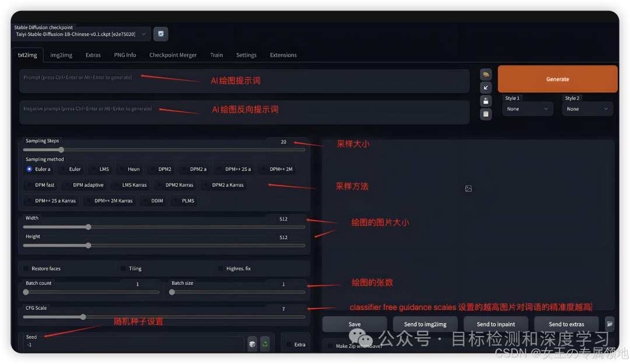This screenshot has height=364, width=630.
Task: Click the Save button
Action: click(x=355, y=324)
